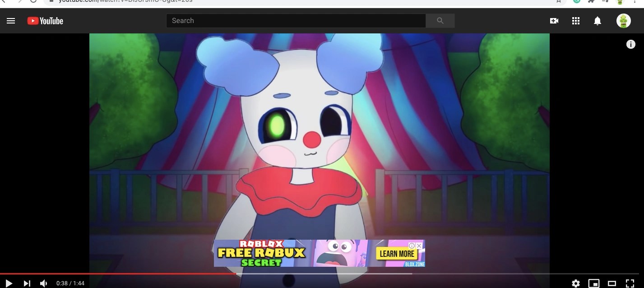Click the magnifier search button
This screenshot has height=288, width=644.
click(x=440, y=21)
